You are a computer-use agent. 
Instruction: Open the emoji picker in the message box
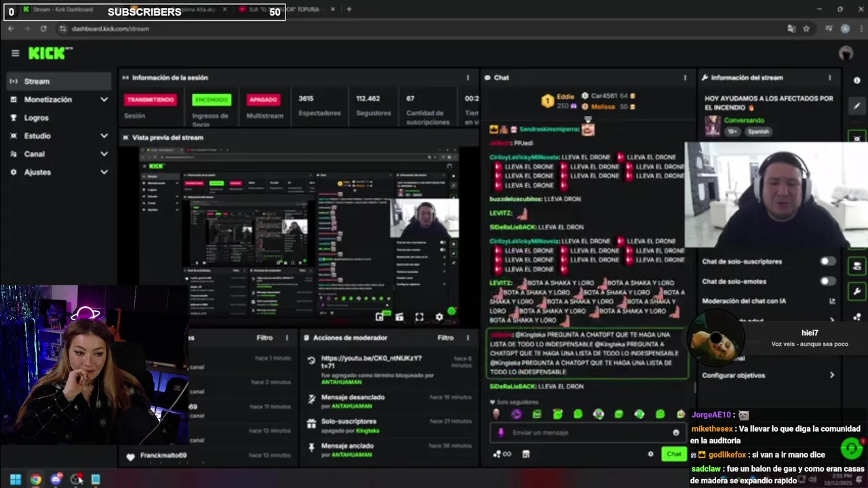click(x=676, y=432)
